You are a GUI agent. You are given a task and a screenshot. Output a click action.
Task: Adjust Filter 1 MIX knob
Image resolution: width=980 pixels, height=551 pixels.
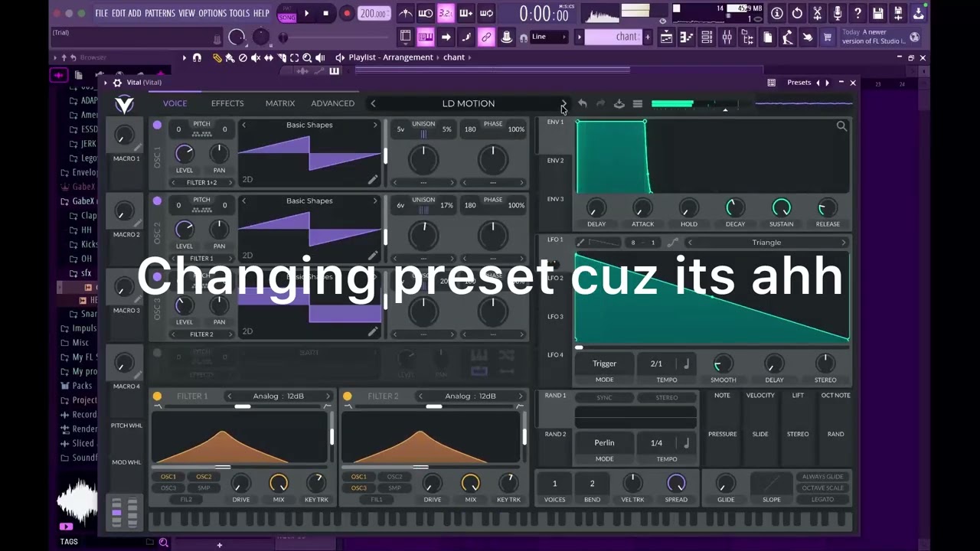coord(279,483)
